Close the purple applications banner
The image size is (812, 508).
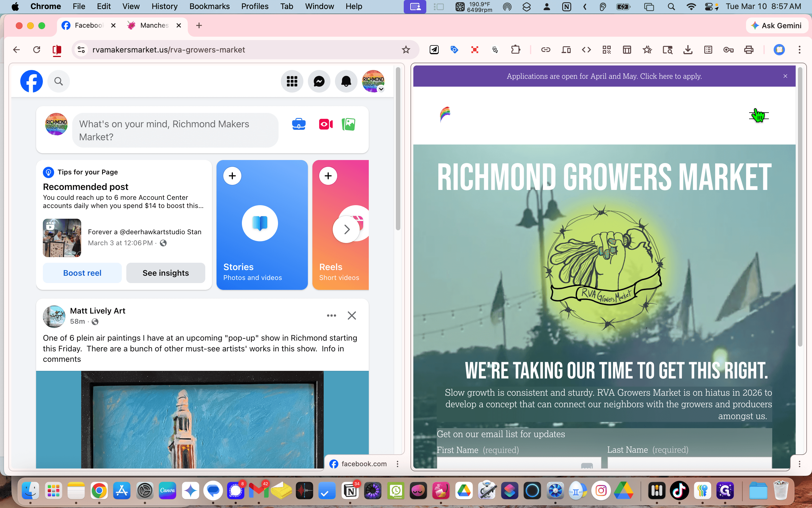click(785, 76)
